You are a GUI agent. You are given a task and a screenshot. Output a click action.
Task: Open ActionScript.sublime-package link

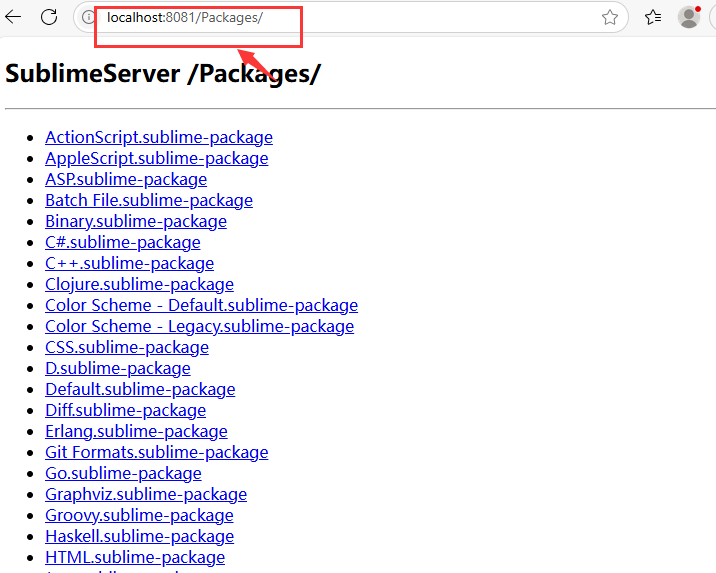point(159,137)
